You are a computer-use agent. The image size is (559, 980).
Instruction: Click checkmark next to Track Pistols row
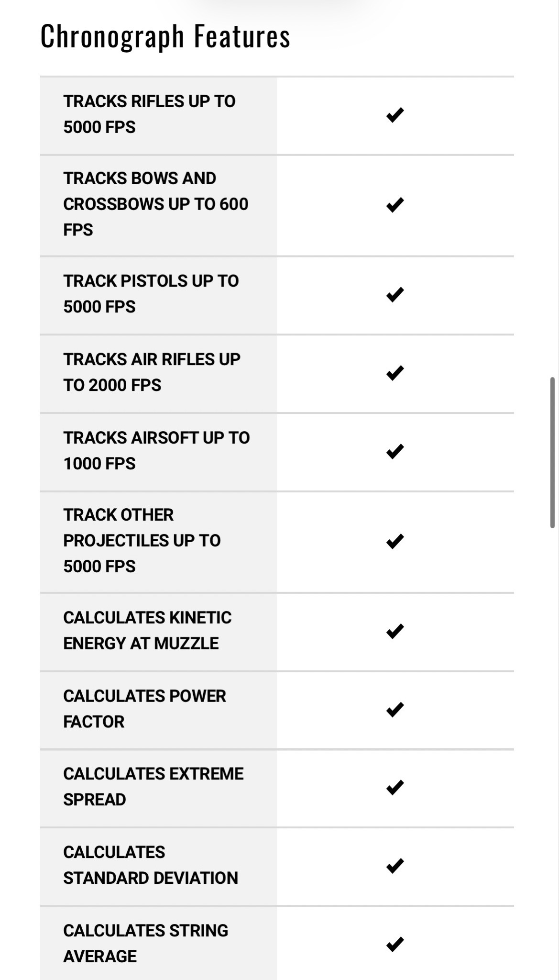coord(395,295)
